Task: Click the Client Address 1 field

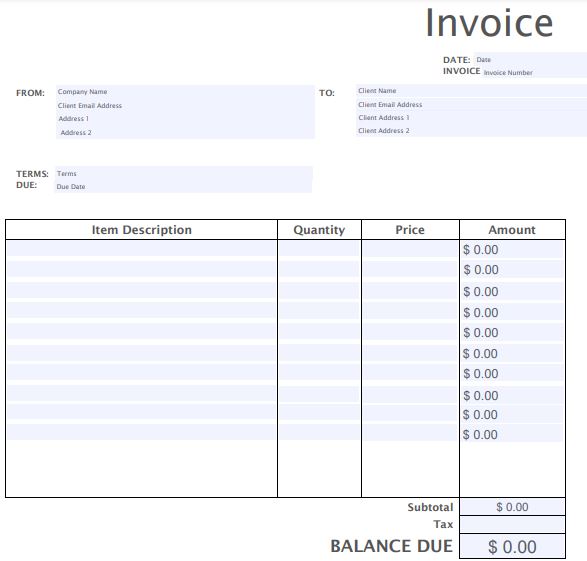Action: coord(471,118)
